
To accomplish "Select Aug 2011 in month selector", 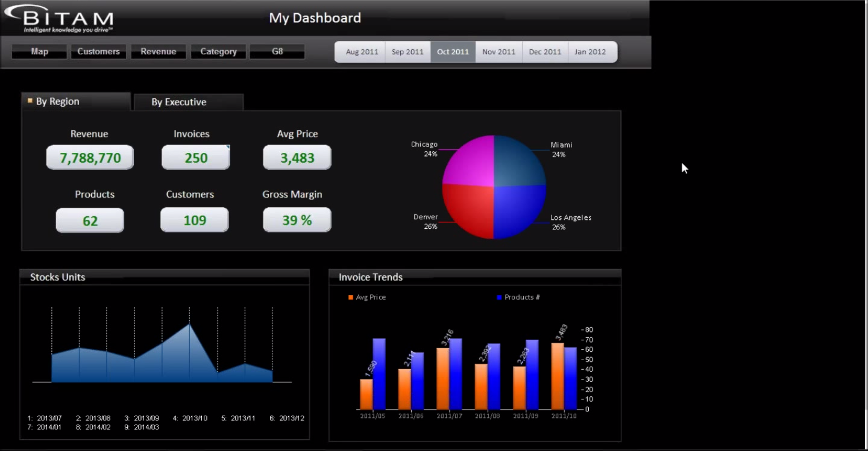I will (x=361, y=52).
